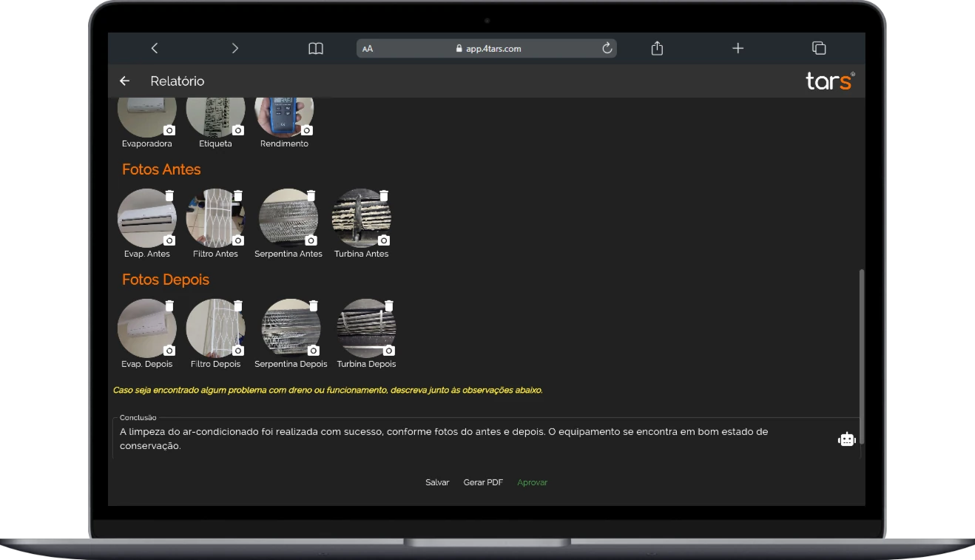Click the AI robot icon beside Conclusão
The width and height of the screenshot is (975, 560).
[x=846, y=439]
